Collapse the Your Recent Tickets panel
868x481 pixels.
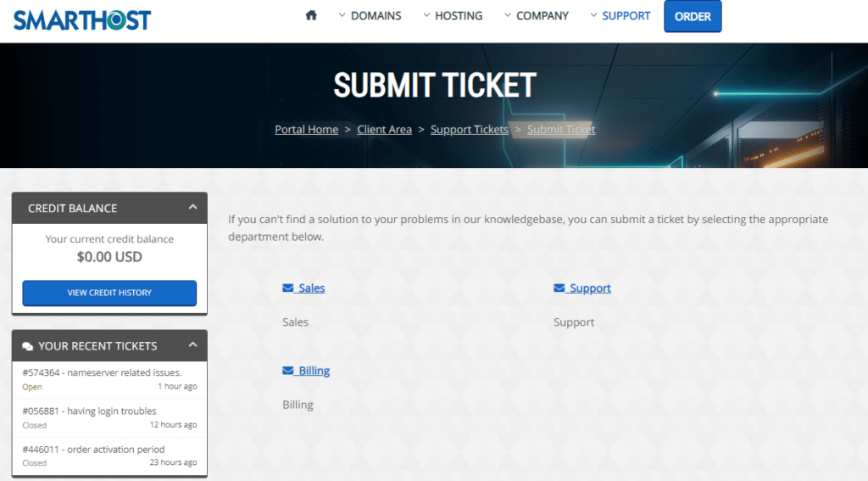point(192,345)
